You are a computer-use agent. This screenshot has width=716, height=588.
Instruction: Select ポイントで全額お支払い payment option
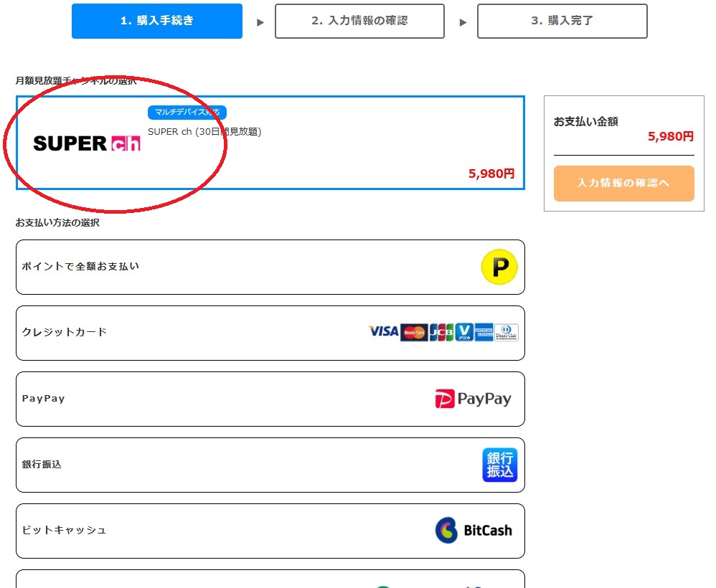pyautogui.click(x=81, y=267)
